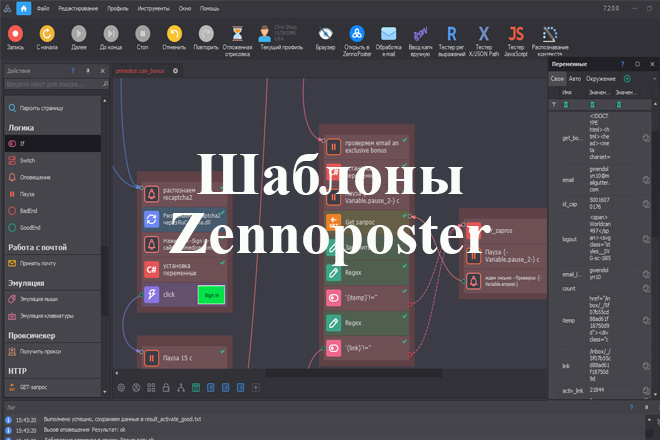Copy the email variable value
This screenshot has width=660, height=440.
pyautogui.click(x=646, y=180)
